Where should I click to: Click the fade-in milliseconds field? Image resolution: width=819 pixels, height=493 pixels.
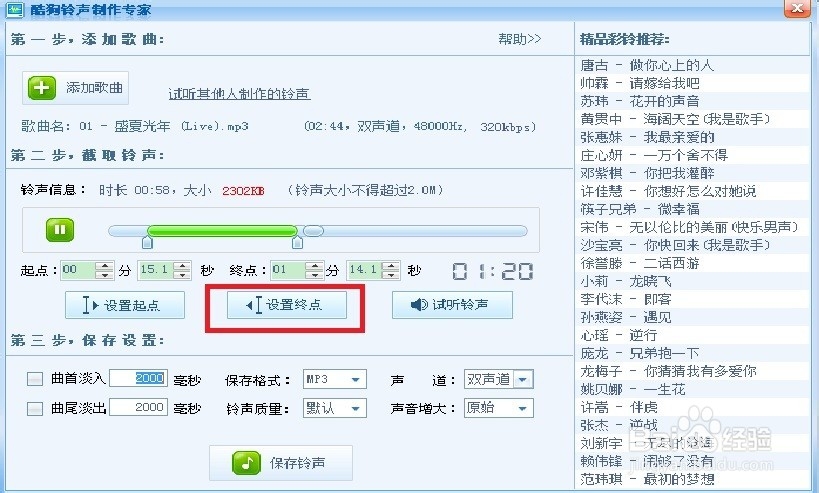coord(138,378)
